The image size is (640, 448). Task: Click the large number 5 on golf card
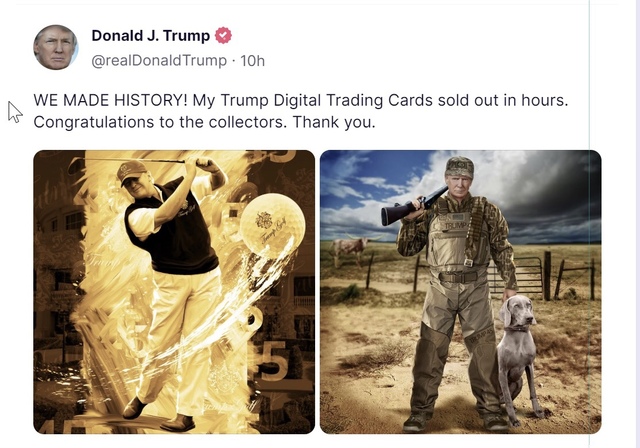(273, 361)
